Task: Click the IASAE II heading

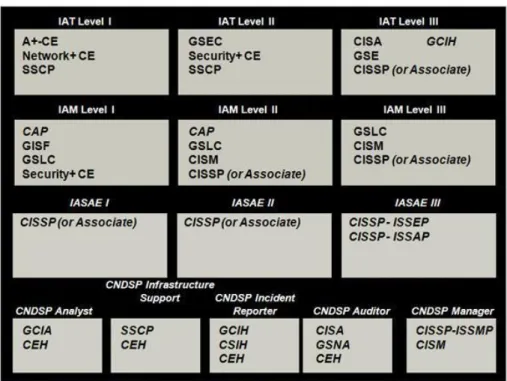Action: point(253,203)
